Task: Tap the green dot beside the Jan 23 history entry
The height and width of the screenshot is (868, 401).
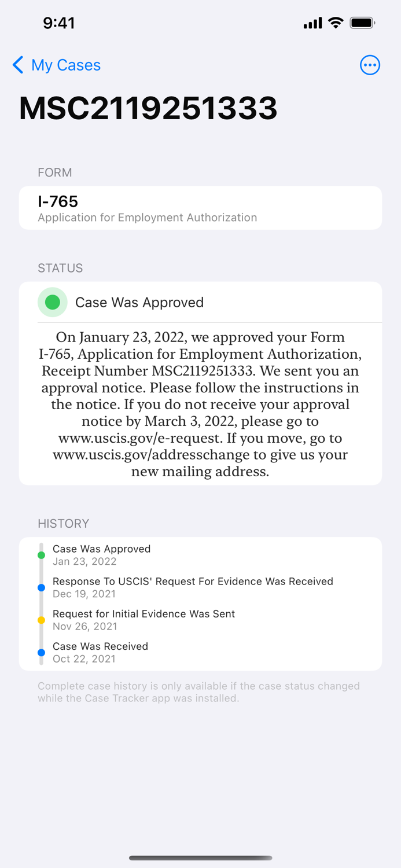Action: 41,555
